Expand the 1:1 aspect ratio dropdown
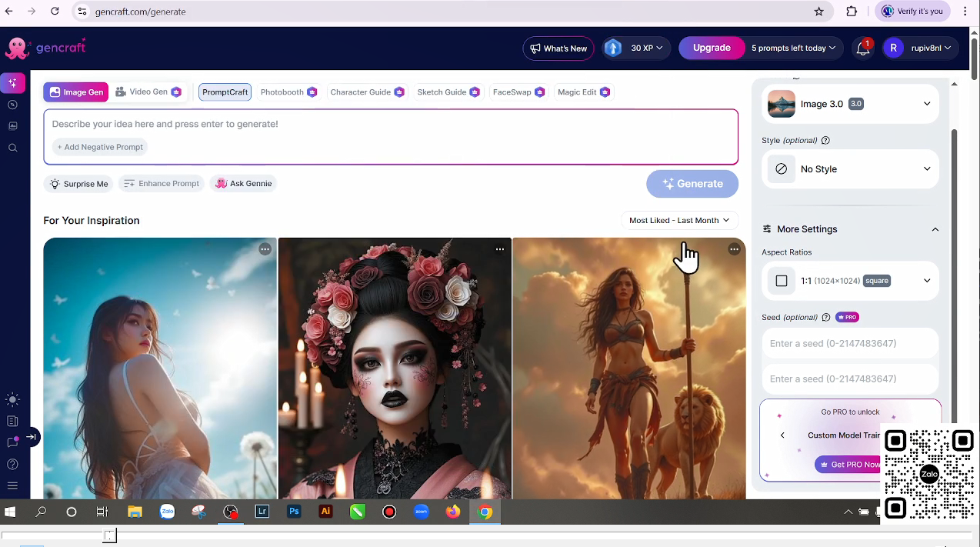Viewport: 980px width, 547px height. 850,281
